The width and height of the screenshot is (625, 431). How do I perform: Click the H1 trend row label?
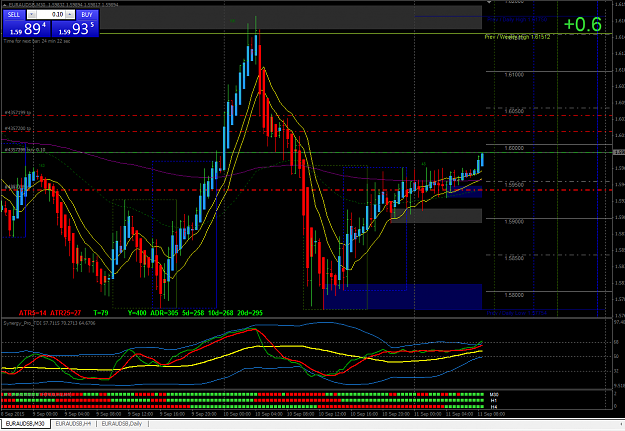[493, 400]
